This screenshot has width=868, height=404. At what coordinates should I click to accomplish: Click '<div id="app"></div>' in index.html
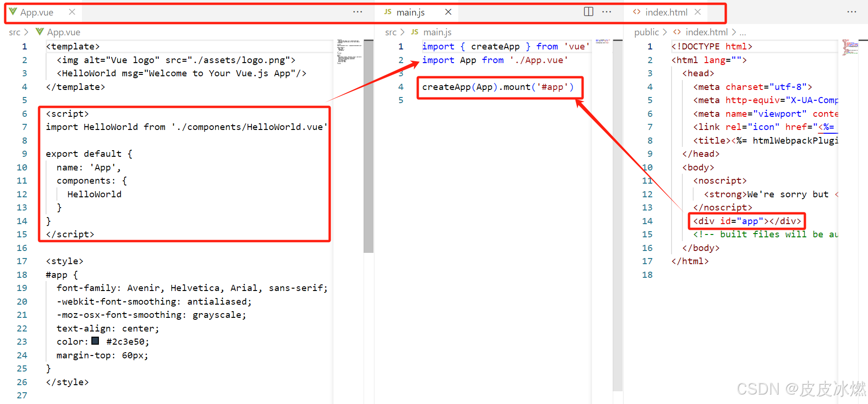(747, 221)
